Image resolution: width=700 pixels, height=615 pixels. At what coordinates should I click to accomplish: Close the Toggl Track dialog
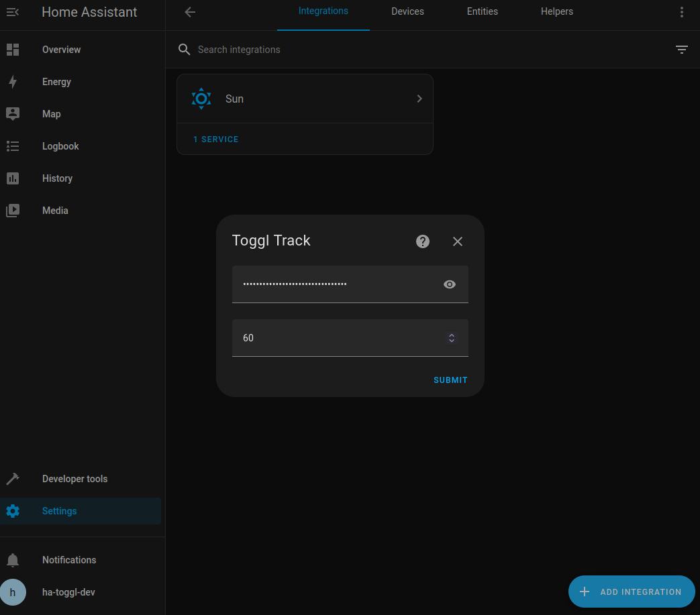(x=458, y=241)
